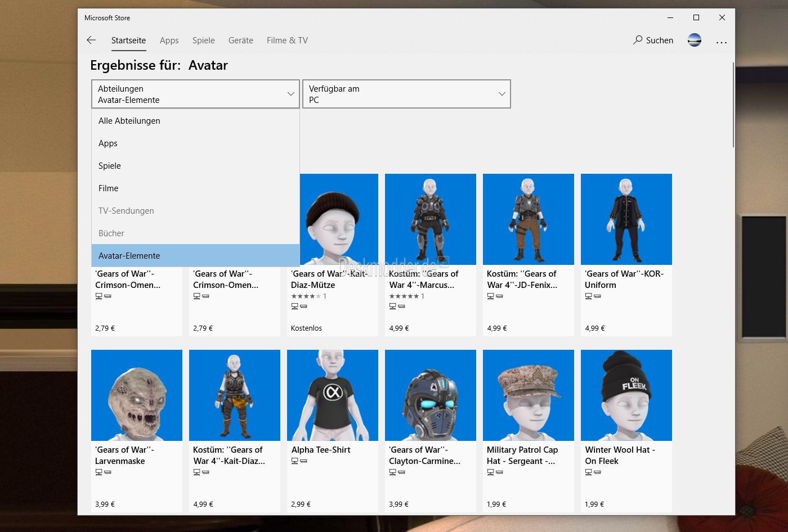Open the KOR-Uniform avatar thumbnail
The width and height of the screenshot is (788, 532).
click(626, 219)
